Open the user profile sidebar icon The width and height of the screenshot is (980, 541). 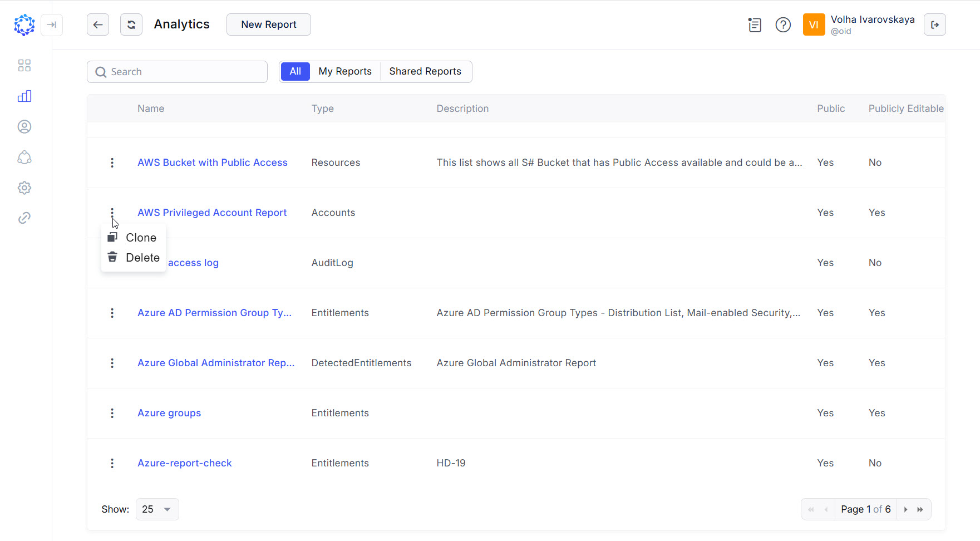click(x=24, y=127)
